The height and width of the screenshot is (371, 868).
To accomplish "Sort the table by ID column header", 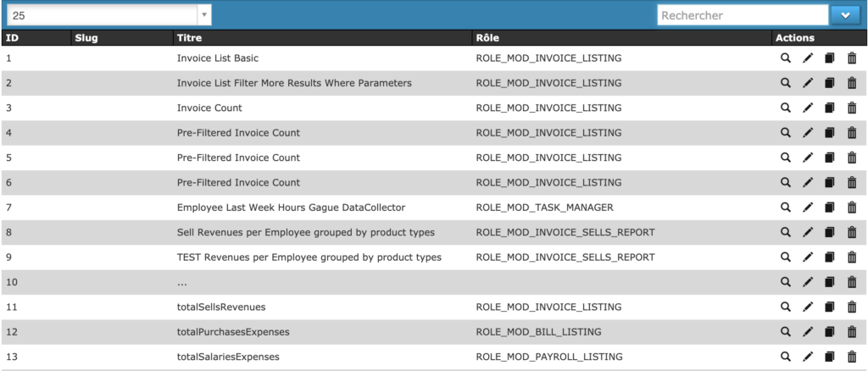I will point(13,38).
